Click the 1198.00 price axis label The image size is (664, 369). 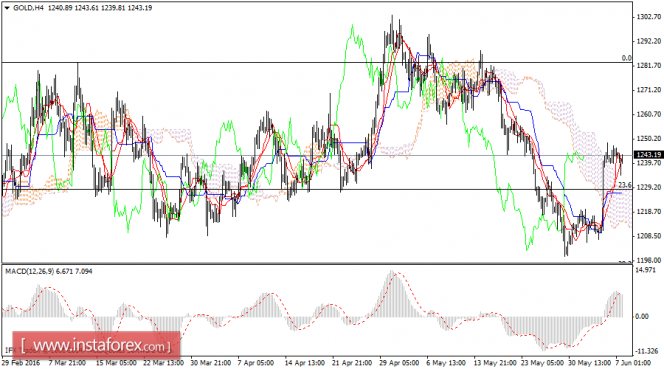(648, 260)
